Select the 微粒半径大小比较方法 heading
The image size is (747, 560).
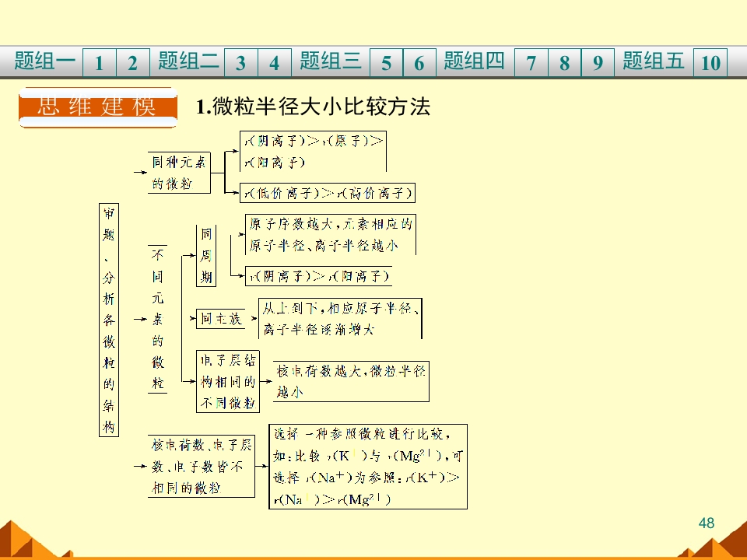313,107
